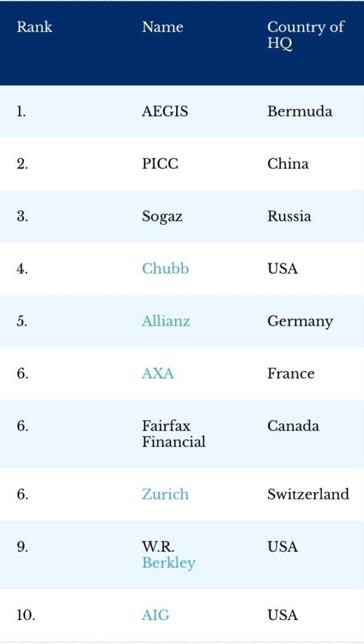Click the Berkley link text
The image size is (364, 644).
tap(168, 563)
